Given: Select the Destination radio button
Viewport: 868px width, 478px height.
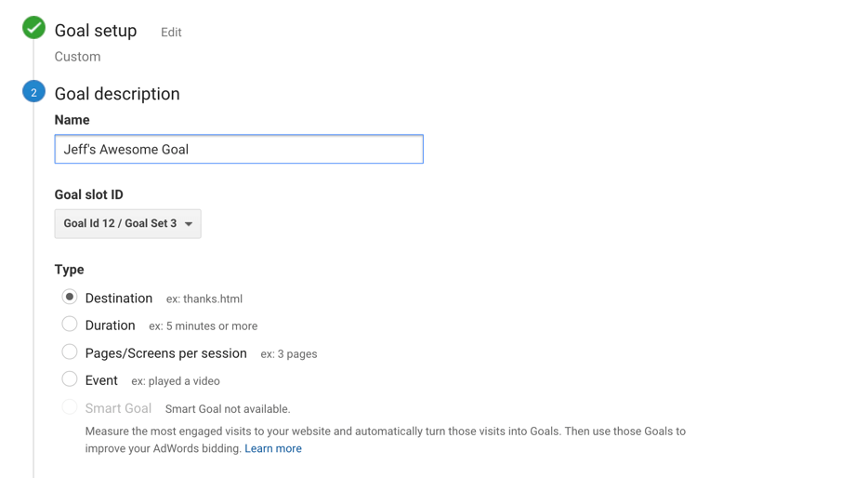Looking at the screenshot, I should (x=69, y=298).
